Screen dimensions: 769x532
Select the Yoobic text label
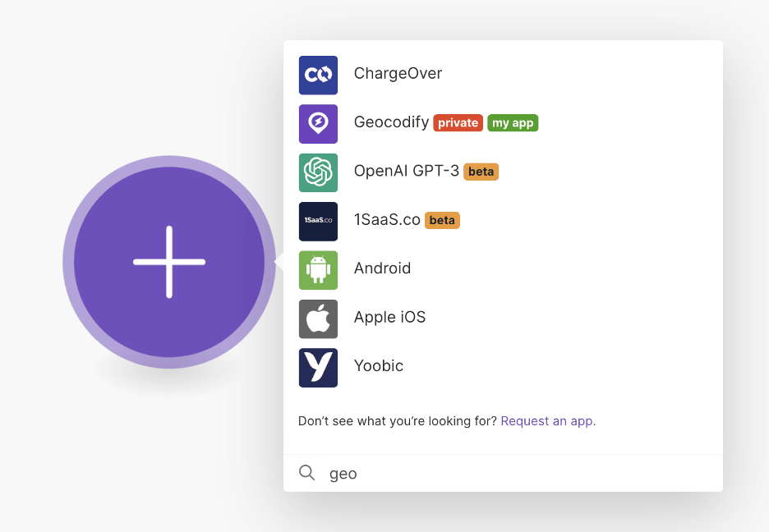coord(379,366)
